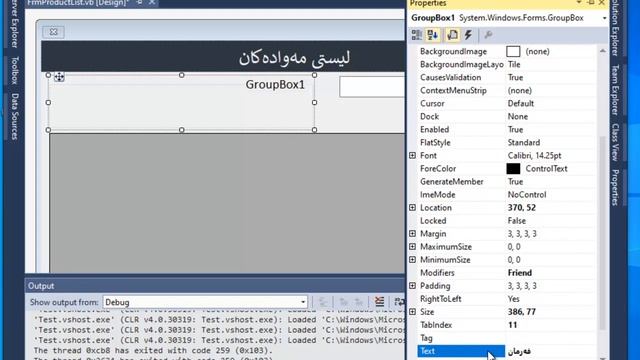The height and width of the screenshot is (360, 640).
Task: Click the text box beside GroupBox1
Action: 372,87
